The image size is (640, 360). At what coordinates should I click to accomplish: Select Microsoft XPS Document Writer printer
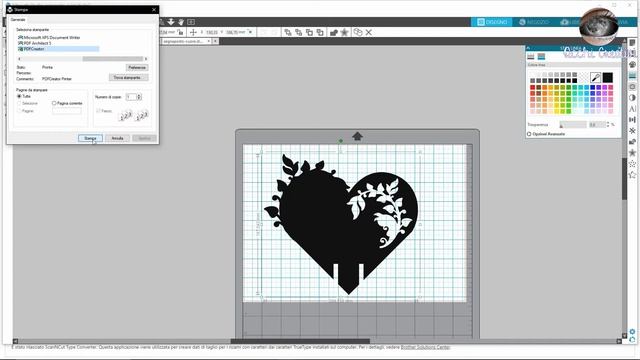tap(49, 37)
